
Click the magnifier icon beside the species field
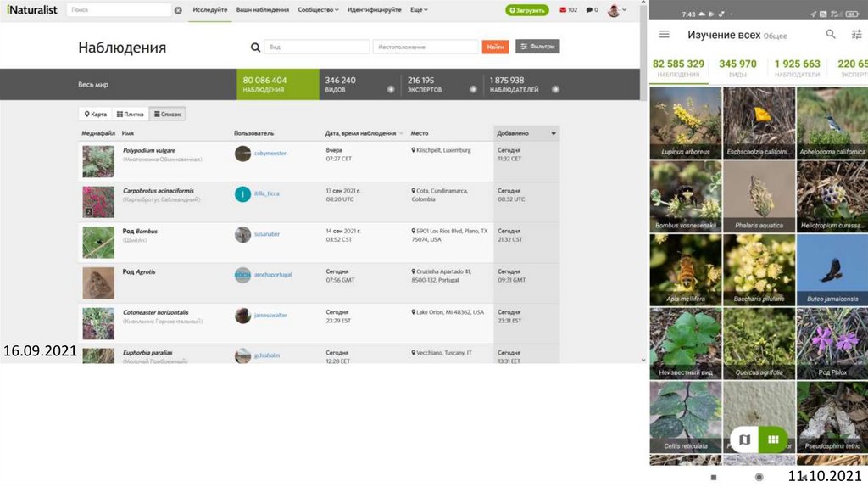(x=255, y=48)
